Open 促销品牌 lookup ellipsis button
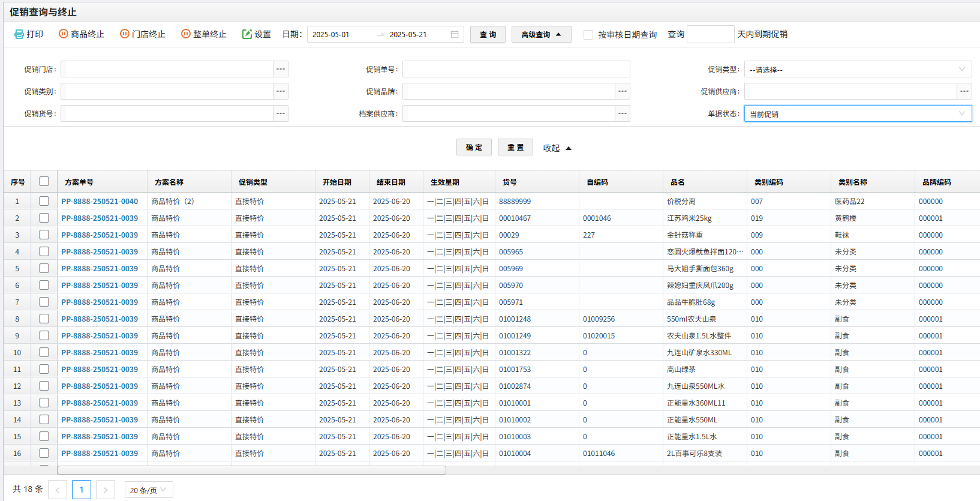The image size is (980, 501). pyautogui.click(x=623, y=91)
